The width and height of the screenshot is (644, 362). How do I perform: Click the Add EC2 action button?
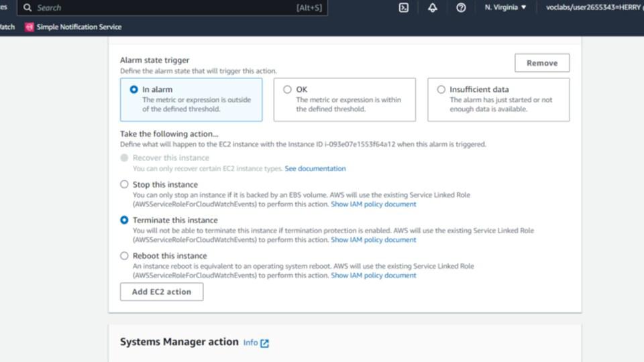pos(162,292)
